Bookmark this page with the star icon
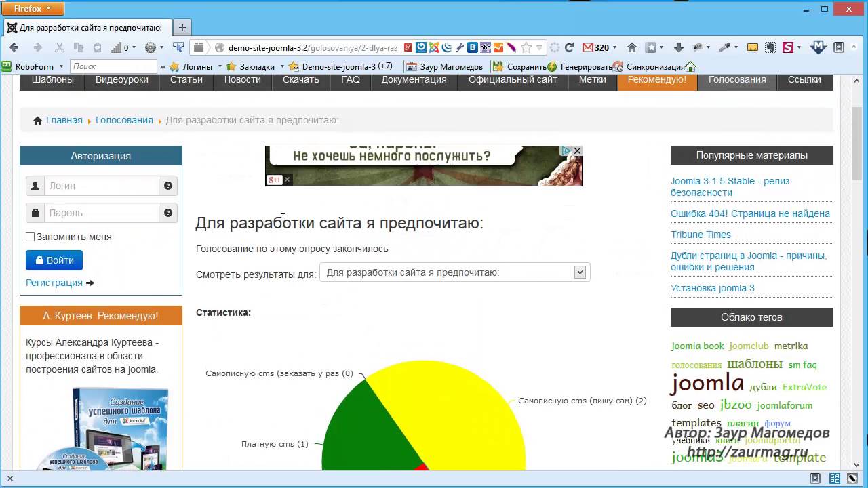This screenshot has width=868, height=488. click(x=526, y=47)
